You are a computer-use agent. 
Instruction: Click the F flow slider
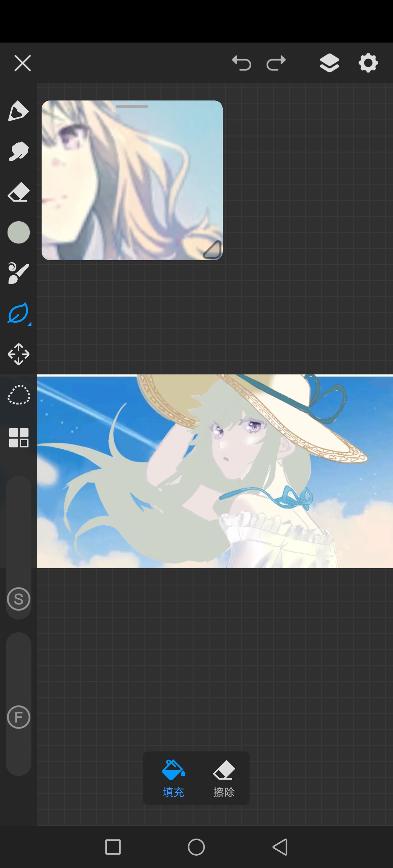pos(19,717)
